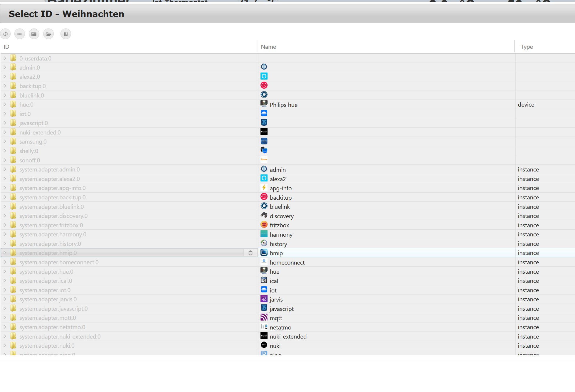Image resolution: width=575 pixels, height=392 pixels.
Task: Click the expand all open-folder icon
Action: click(x=48, y=34)
